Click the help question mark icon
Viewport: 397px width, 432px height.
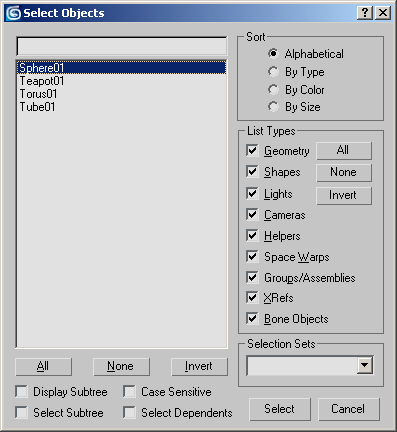365,13
